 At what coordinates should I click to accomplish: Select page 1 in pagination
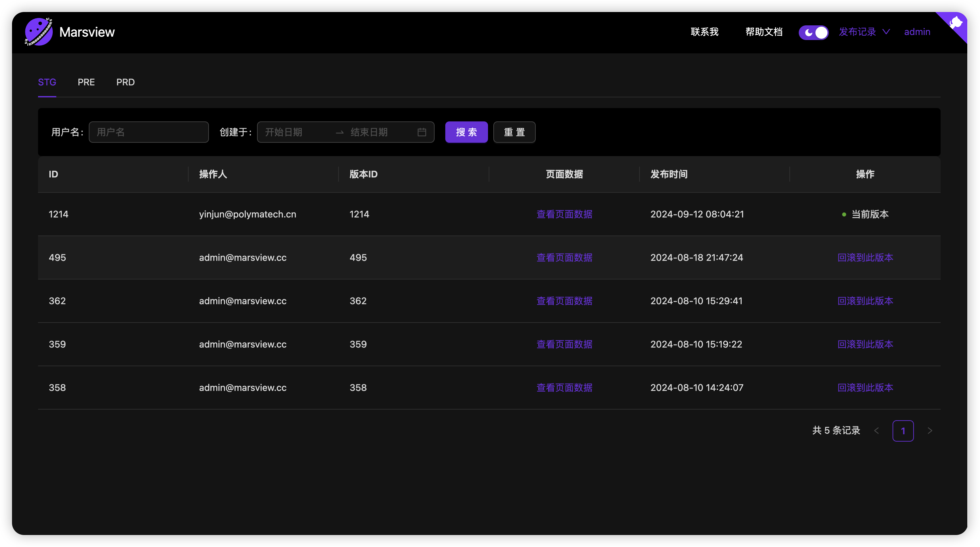pyautogui.click(x=903, y=431)
